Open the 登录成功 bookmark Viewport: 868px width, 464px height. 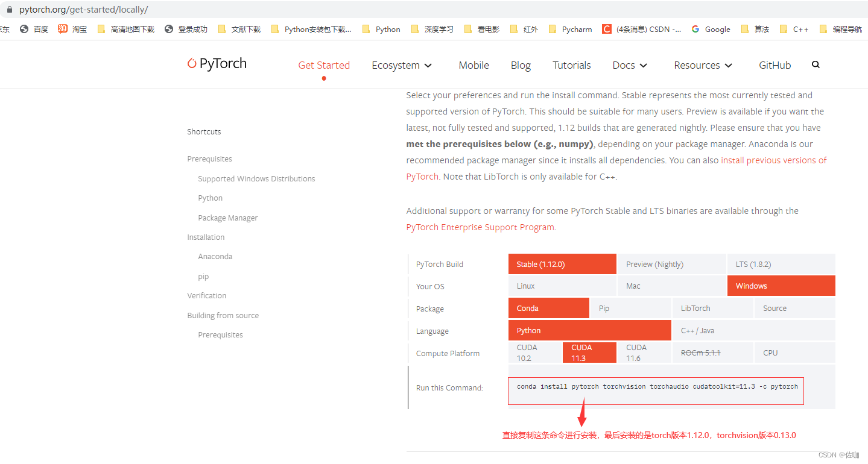(186, 29)
